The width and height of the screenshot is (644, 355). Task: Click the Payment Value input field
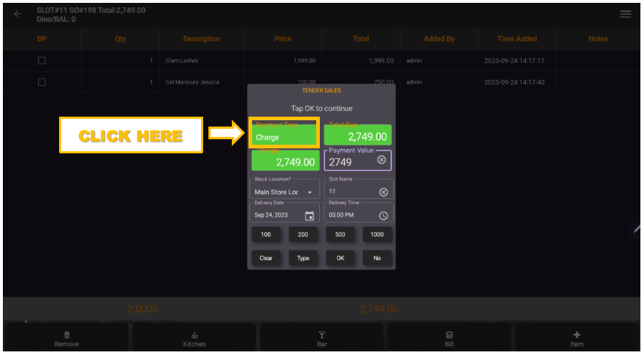point(350,162)
